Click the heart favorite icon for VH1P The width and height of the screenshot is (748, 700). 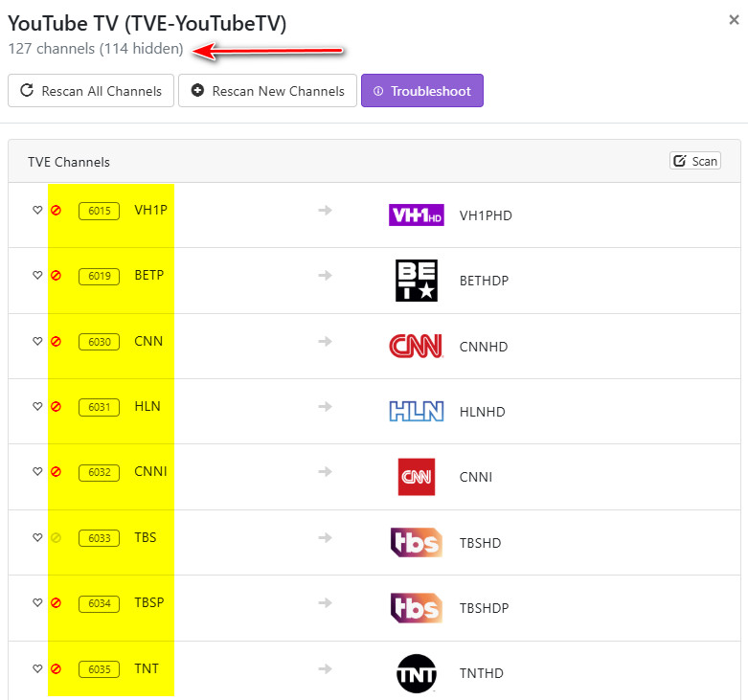(x=37, y=210)
